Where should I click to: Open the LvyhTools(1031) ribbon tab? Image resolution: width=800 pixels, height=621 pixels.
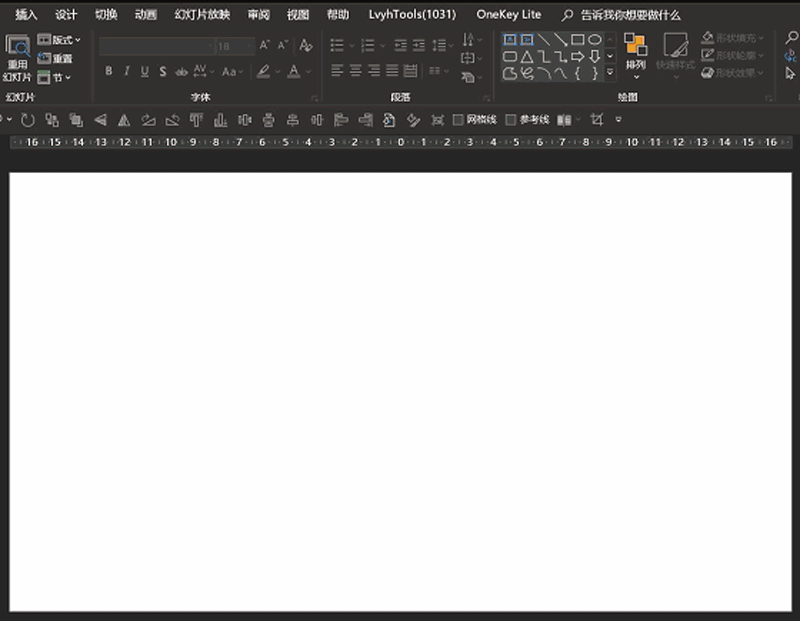click(x=412, y=15)
